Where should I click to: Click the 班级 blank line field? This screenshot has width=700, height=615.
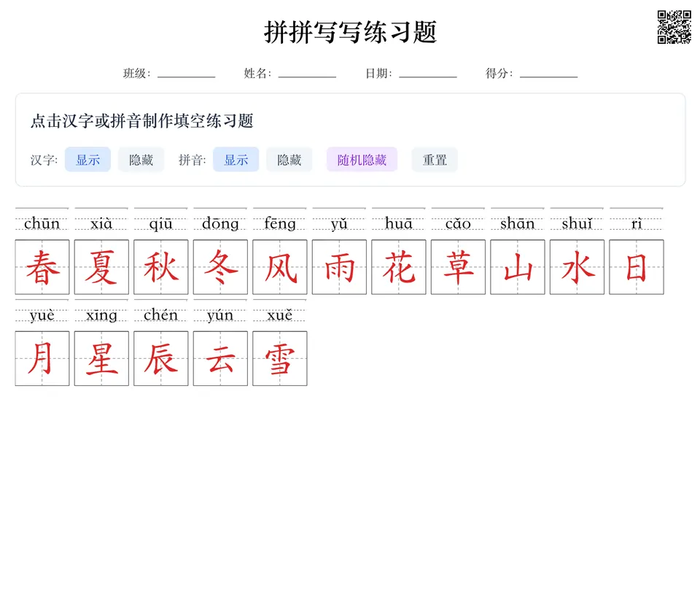pos(186,73)
